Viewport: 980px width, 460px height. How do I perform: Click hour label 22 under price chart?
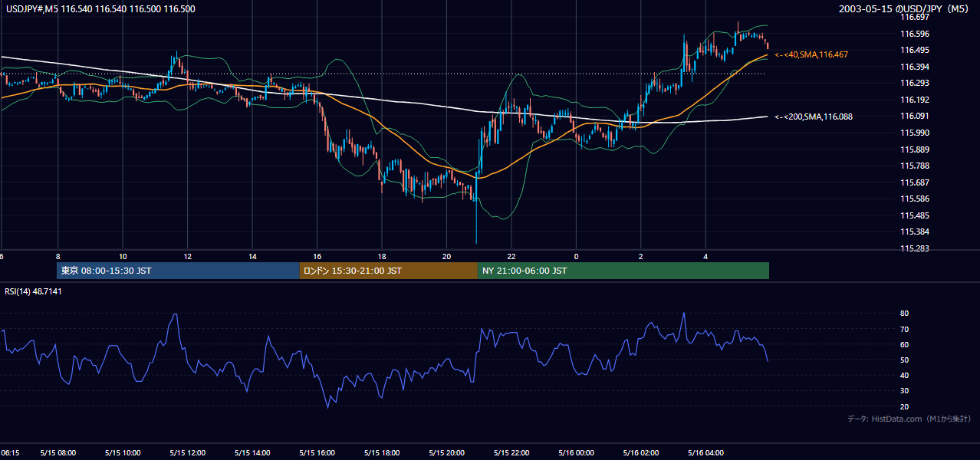(511, 256)
